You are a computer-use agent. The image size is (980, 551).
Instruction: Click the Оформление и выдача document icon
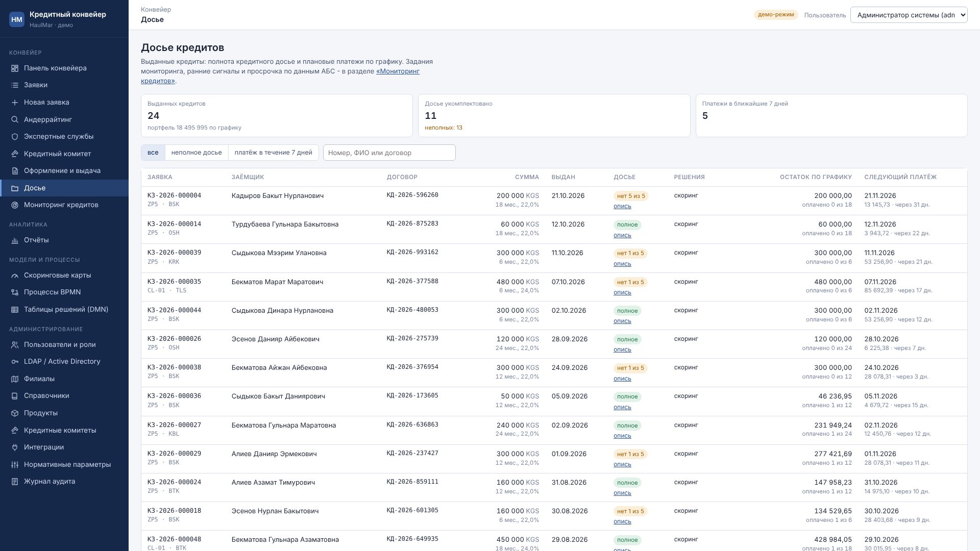pos(15,171)
